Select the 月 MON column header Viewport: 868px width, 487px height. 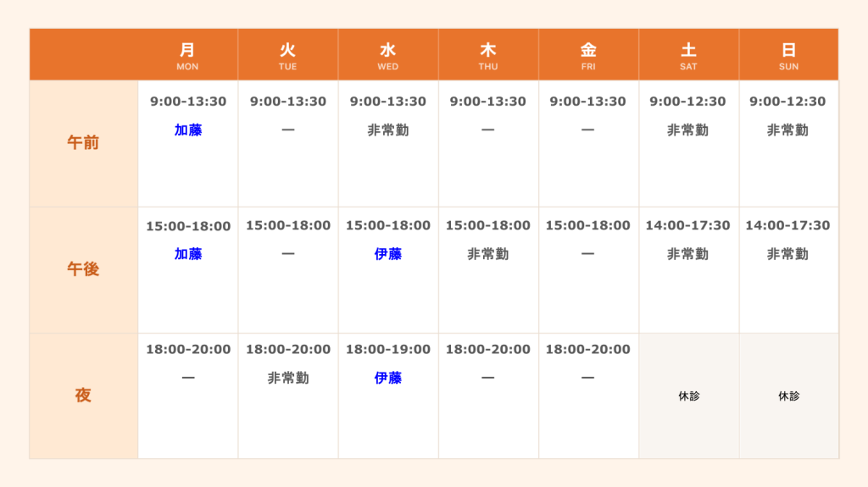(187, 55)
